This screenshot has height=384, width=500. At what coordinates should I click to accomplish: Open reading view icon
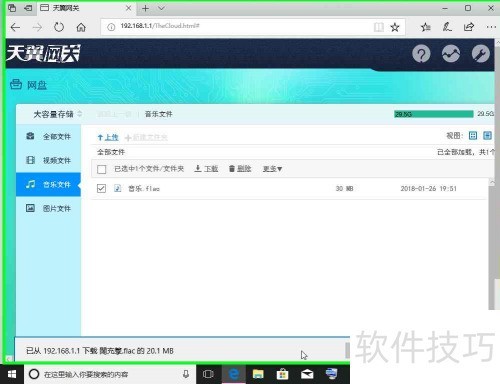click(379, 27)
